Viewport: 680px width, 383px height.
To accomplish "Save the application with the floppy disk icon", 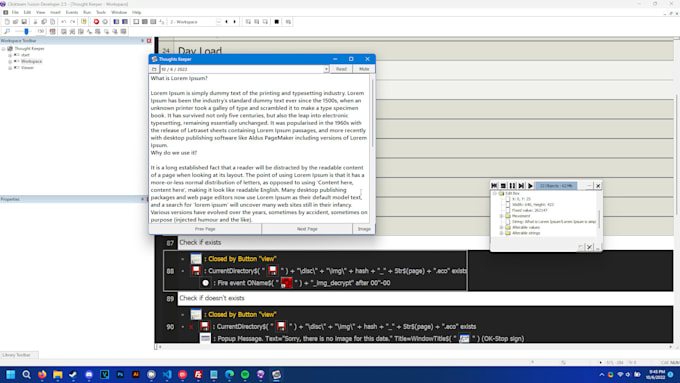I will [24, 22].
